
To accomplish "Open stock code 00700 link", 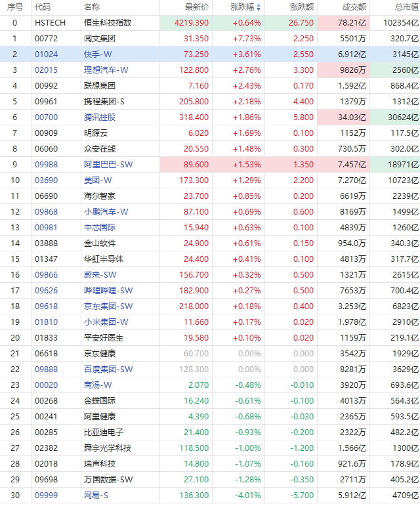I will tap(46, 117).
